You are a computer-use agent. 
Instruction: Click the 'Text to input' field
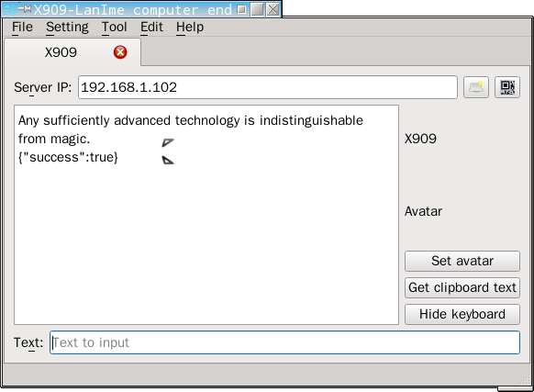click(x=284, y=342)
